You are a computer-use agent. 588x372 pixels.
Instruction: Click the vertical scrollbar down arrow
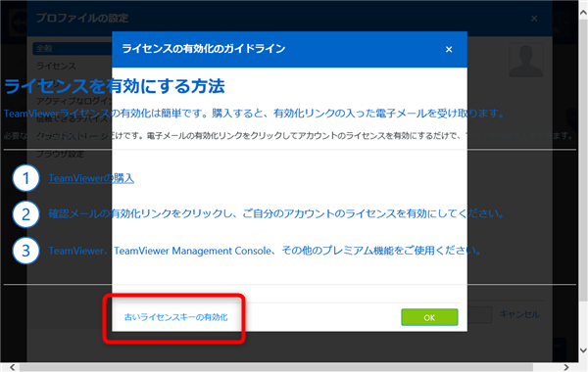[583, 350]
